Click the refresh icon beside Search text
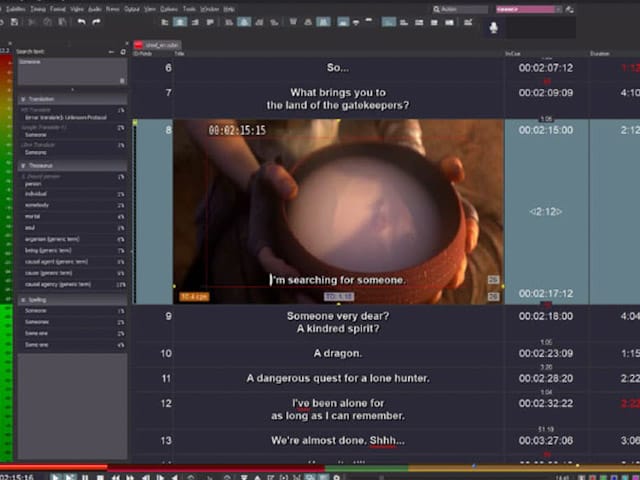This screenshot has width=640, height=480. tap(123, 52)
